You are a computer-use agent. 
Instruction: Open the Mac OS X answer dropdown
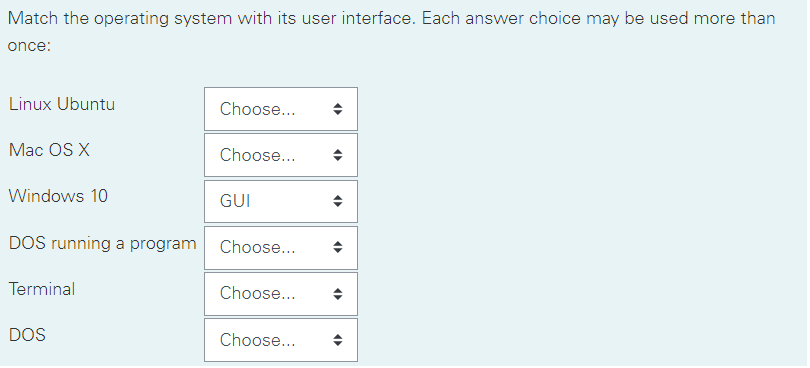[281, 155]
